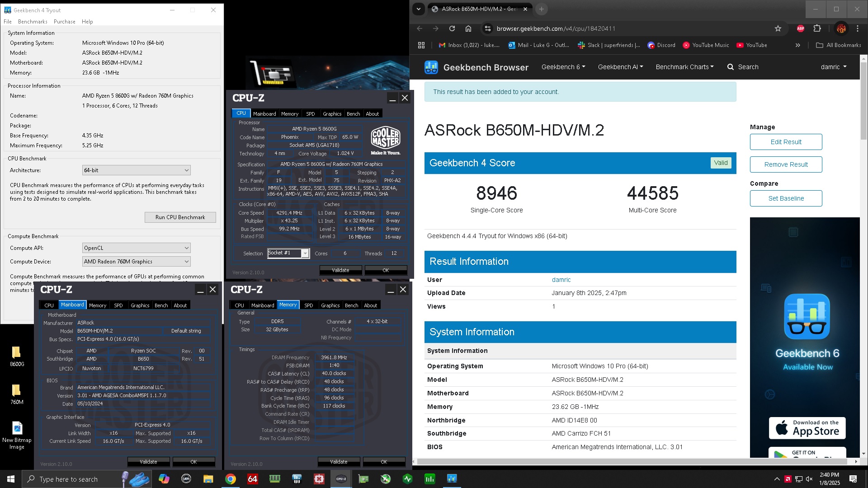Click the CPU-Z taskbar icon
This screenshot has height=488, width=868.
coord(341,479)
